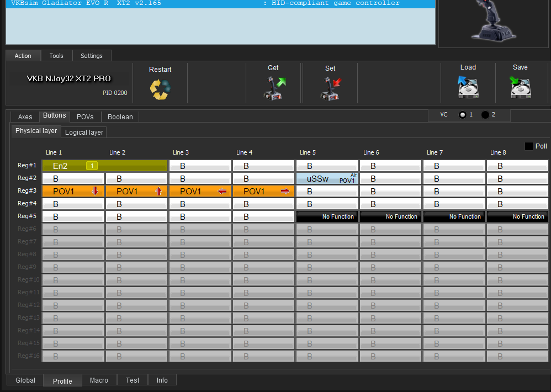Click the Restart recycle icon
Viewport: 551px width, 392px height.
tap(160, 89)
